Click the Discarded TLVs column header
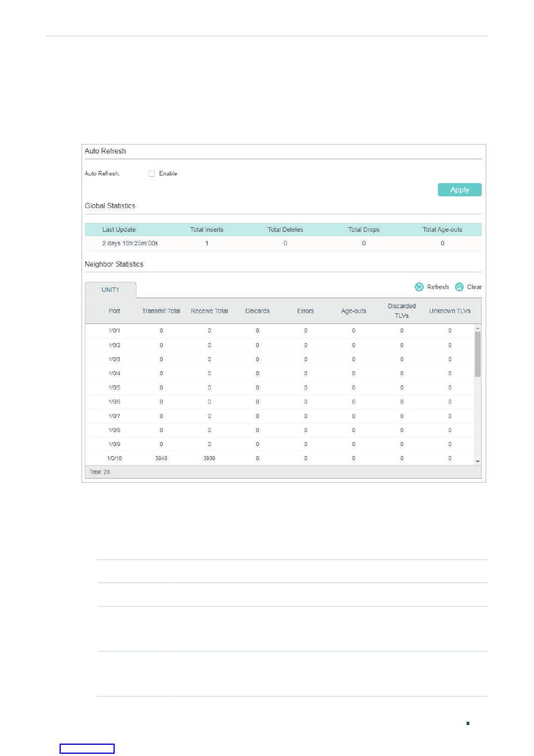534x756 pixels. [x=402, y=311]
